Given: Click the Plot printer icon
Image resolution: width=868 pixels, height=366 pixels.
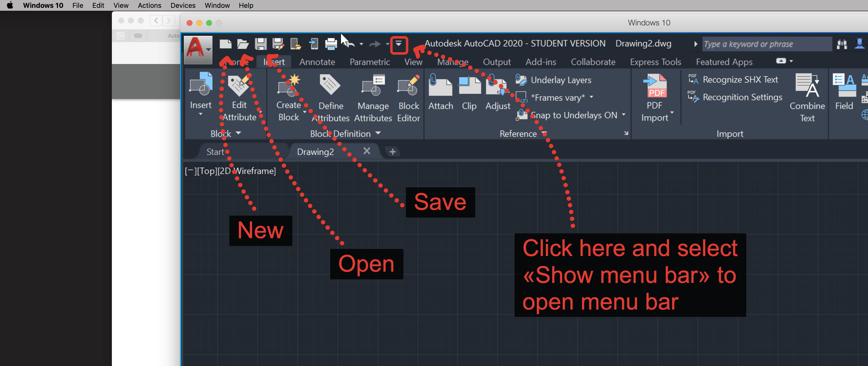Looking at the screenshot, I should pyautogui.click(x=330, y=44).
